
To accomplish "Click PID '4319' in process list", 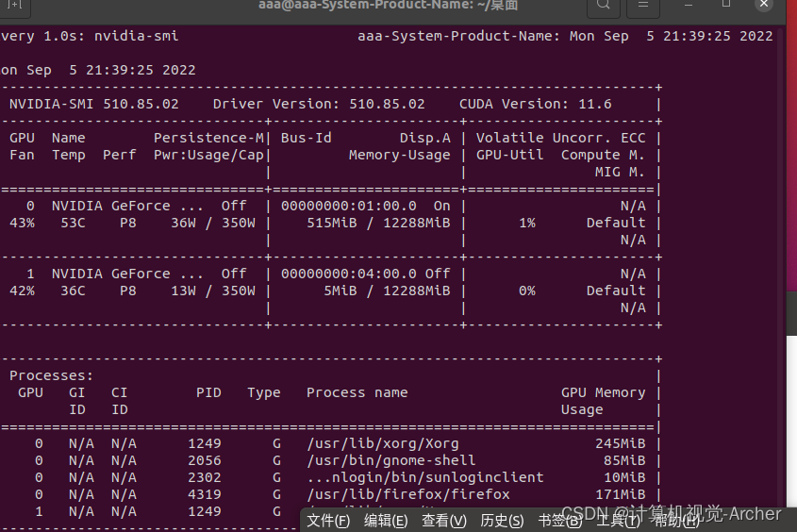I will pyautogui.click(x=205, y=494).
